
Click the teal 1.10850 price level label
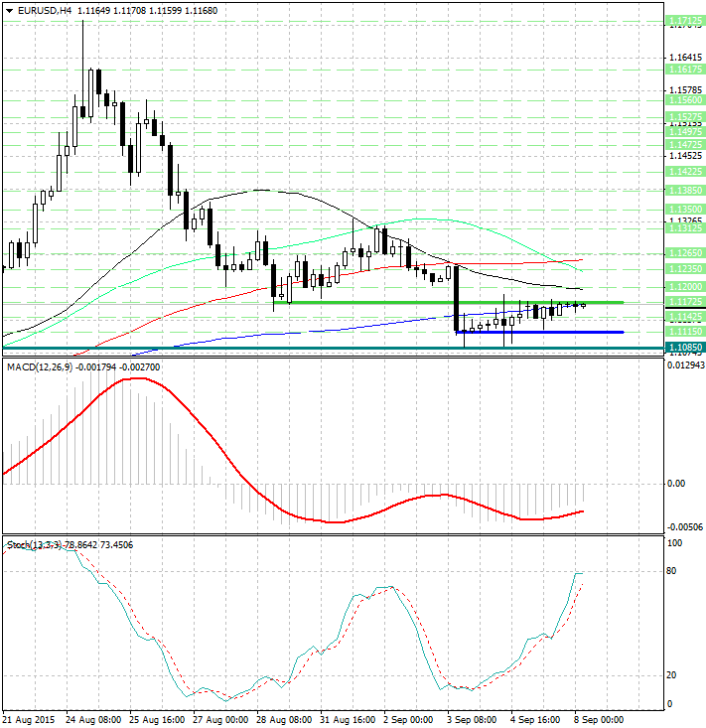point(685,348)
